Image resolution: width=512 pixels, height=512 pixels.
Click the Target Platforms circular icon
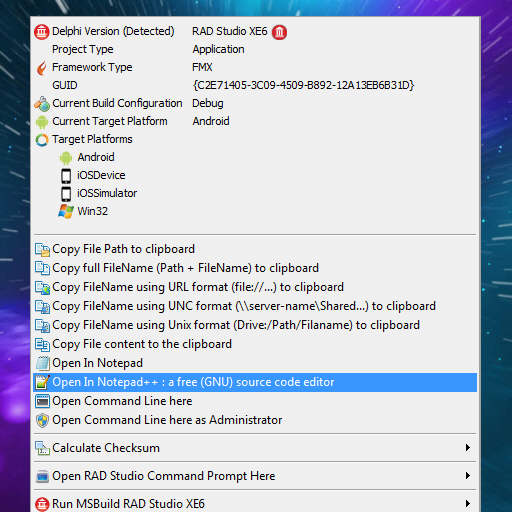42,140
